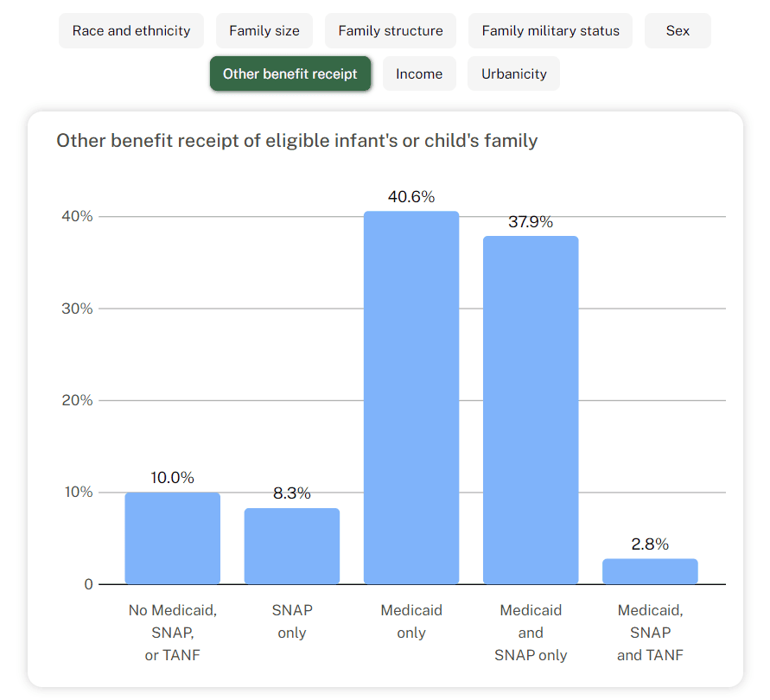Select the Family military status tab
The image size is (770, 700).
click(x=550, y=31)
